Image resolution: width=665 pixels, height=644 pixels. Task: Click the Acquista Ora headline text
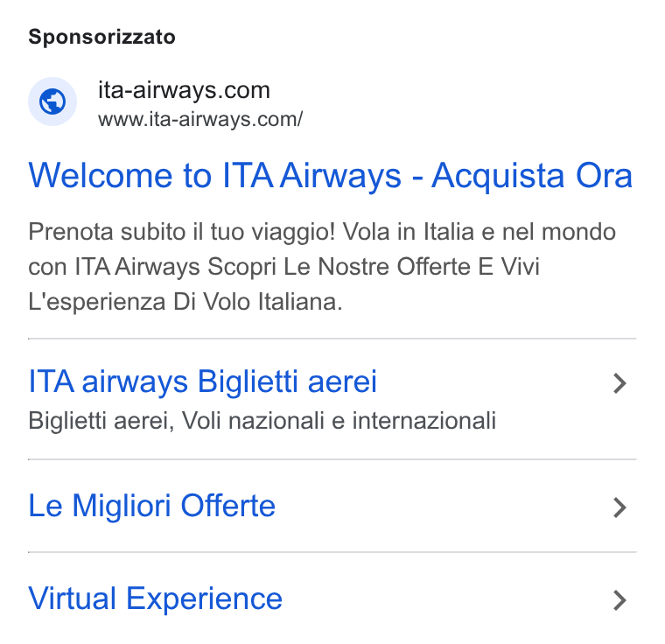pos(532,176)
